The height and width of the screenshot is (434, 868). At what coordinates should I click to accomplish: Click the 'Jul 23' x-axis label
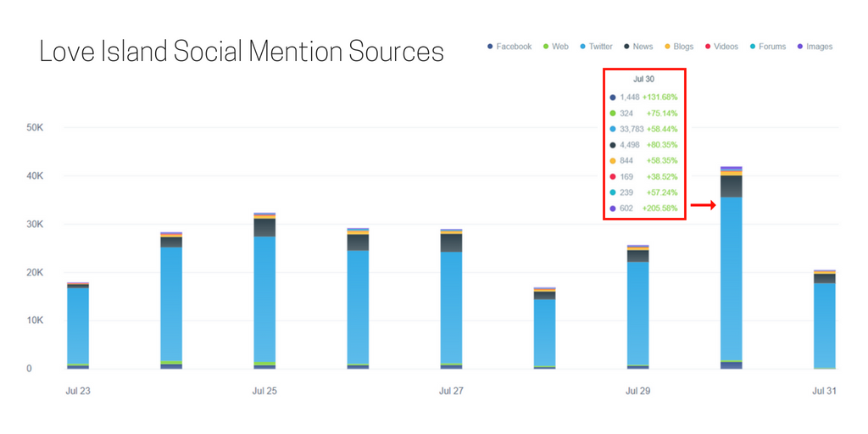[78, 391]
